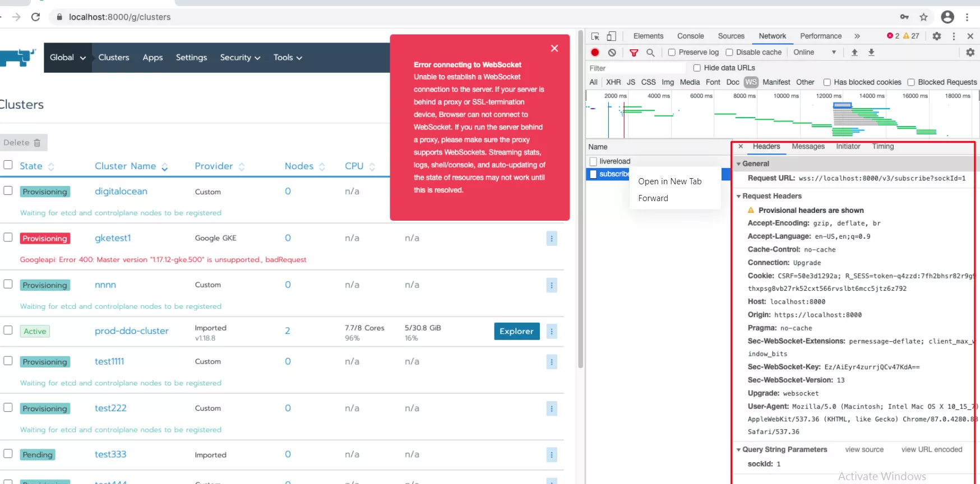
Task: Click view URL encoded link
Action: coord(931,449)
